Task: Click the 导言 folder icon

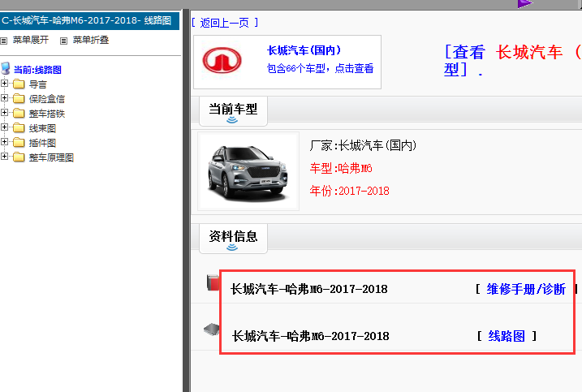Action: [19, 84]
